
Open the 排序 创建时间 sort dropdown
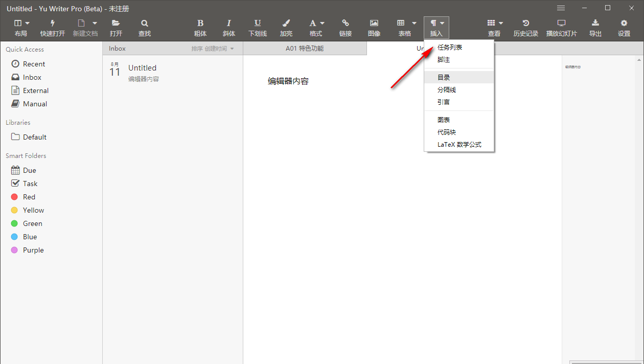213,49
